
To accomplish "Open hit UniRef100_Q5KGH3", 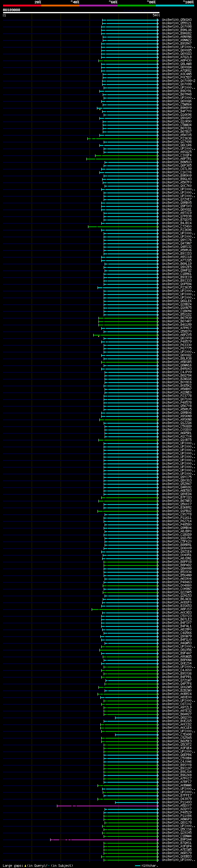I will [177, 20].
